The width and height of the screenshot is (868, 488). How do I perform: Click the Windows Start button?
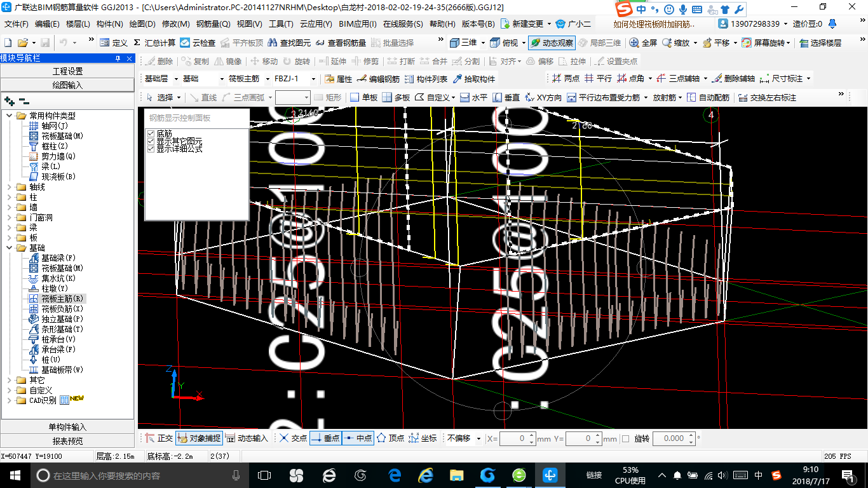pos(14,475)
